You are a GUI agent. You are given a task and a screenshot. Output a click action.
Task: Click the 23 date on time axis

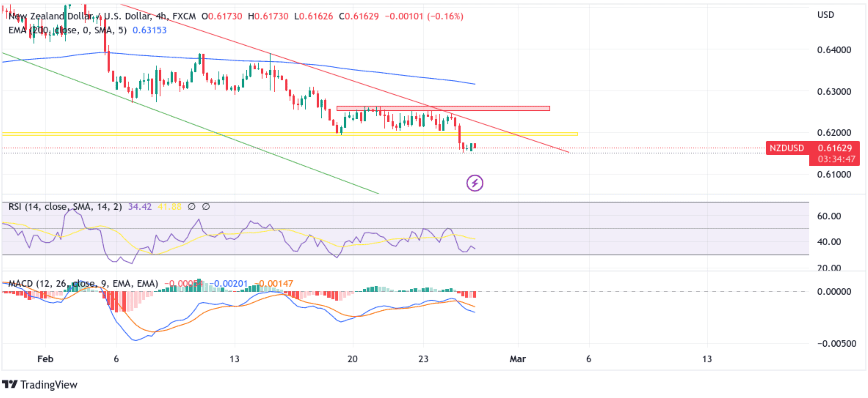click(x=423, y=359)
